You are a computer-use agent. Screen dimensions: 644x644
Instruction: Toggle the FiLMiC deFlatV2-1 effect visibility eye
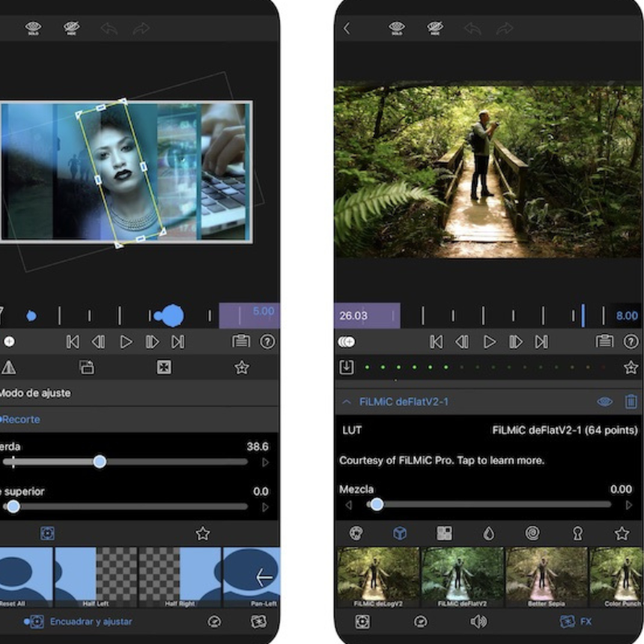pyautogui.click(x=604, y=402)
